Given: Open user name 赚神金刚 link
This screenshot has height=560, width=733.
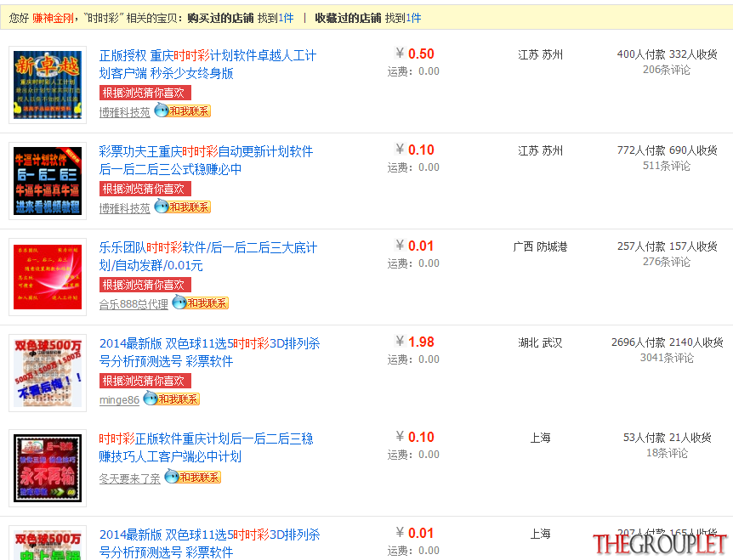Looking at the screenshot, I should (53, 18).
